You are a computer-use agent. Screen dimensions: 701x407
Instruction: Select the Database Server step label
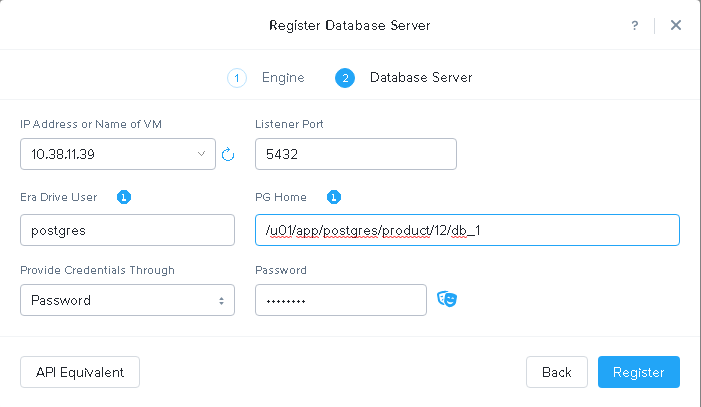pos(421,78)
